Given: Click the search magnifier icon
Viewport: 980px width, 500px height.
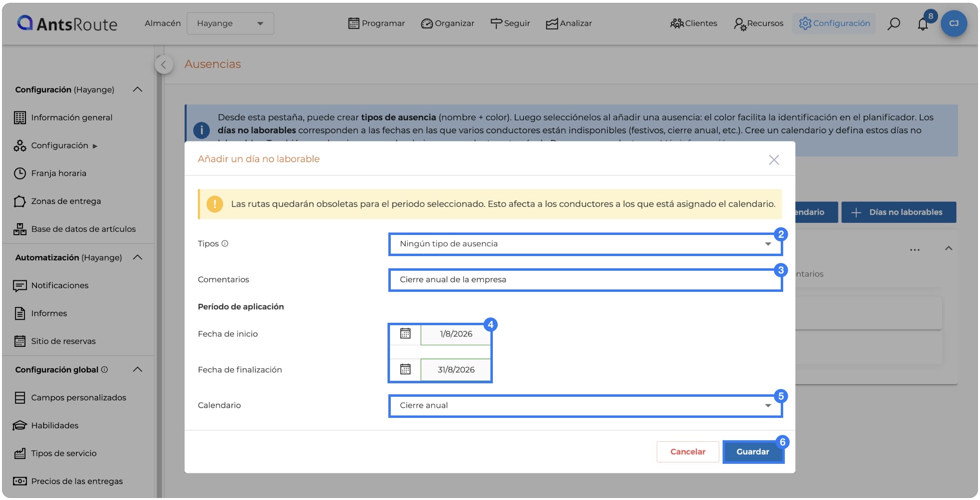Looking at the screenshot, I should [x=893, y=24].
